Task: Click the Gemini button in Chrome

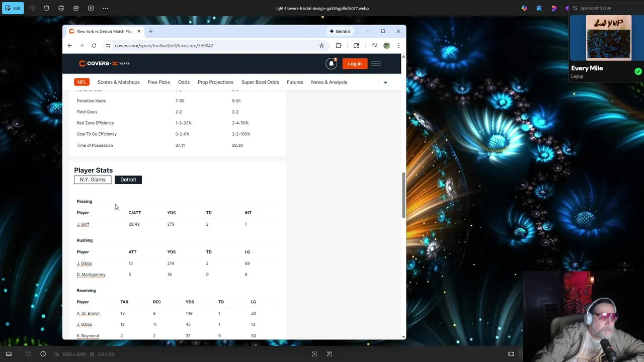Action: click(x=340, y=31)
